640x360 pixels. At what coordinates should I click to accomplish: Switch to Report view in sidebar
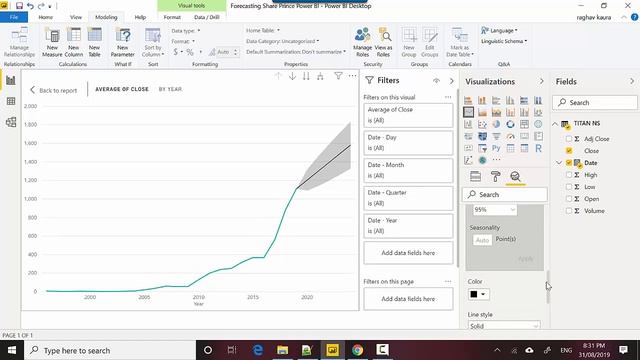tap(11, 80)
